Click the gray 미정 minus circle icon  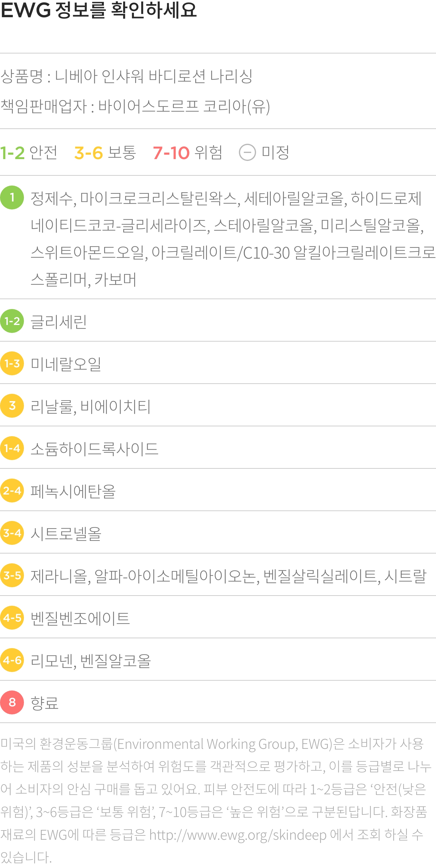point(247,152)
